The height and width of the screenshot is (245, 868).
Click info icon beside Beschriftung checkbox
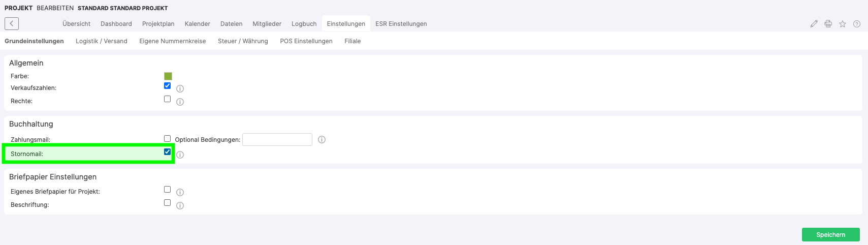pos(180,205)
